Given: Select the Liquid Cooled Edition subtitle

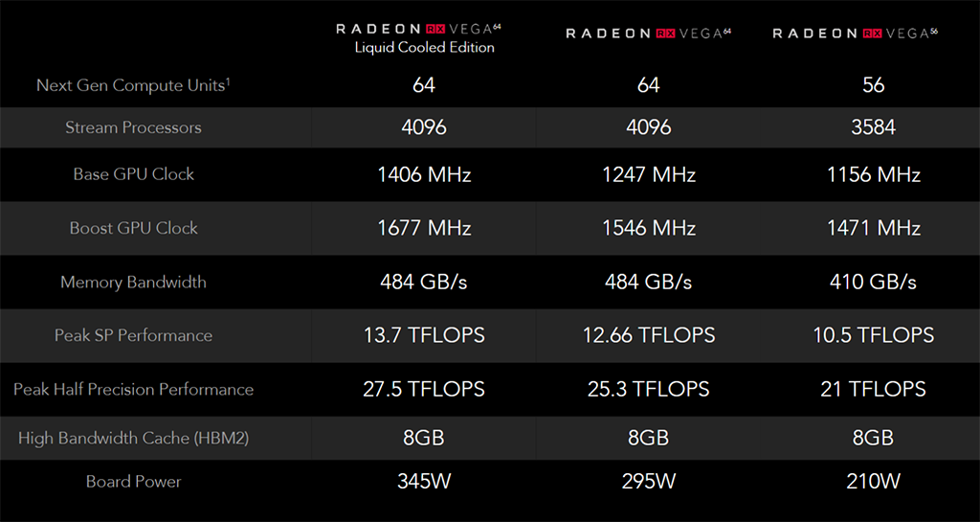Looking at the screenshot, I should 424,48.
